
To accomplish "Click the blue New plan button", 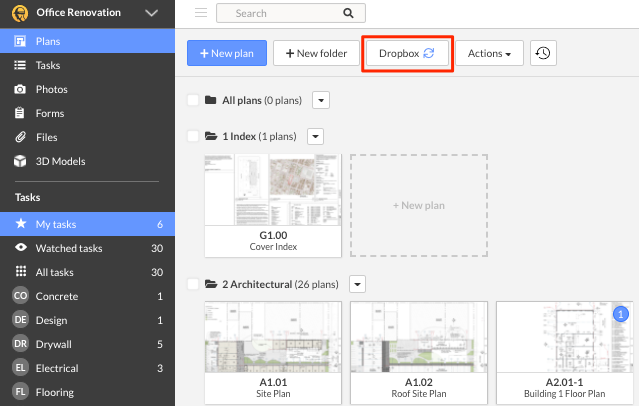I will [227, 53].
